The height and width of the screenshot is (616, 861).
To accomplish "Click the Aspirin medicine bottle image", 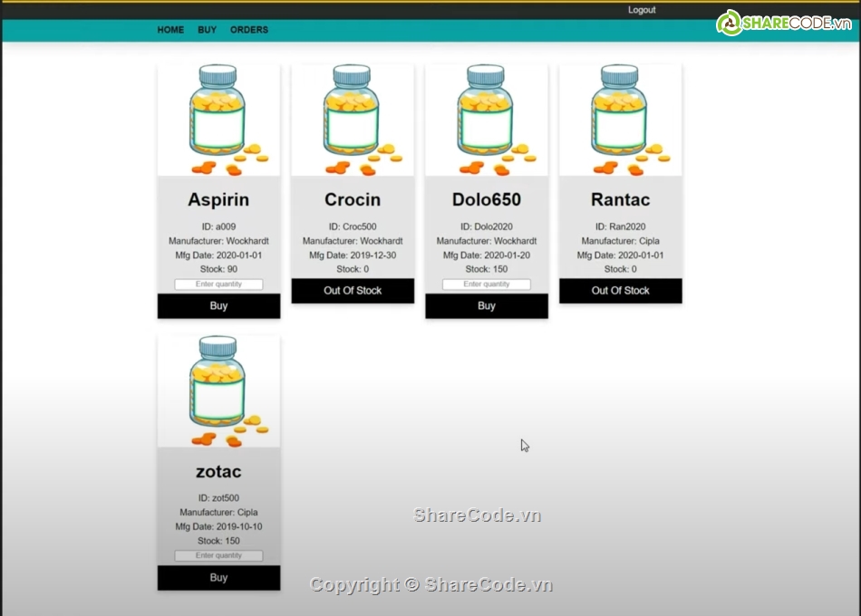I will (218, 120).
